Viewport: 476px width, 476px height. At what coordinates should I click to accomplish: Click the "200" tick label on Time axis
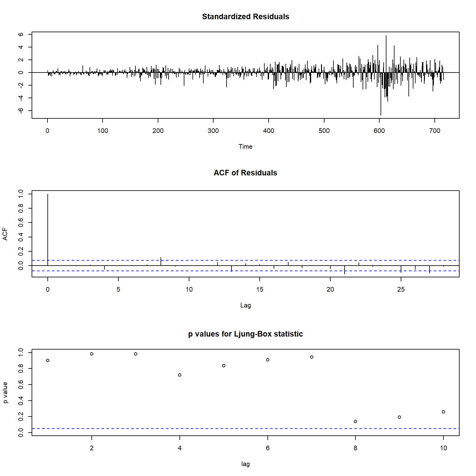pos(158,131)
